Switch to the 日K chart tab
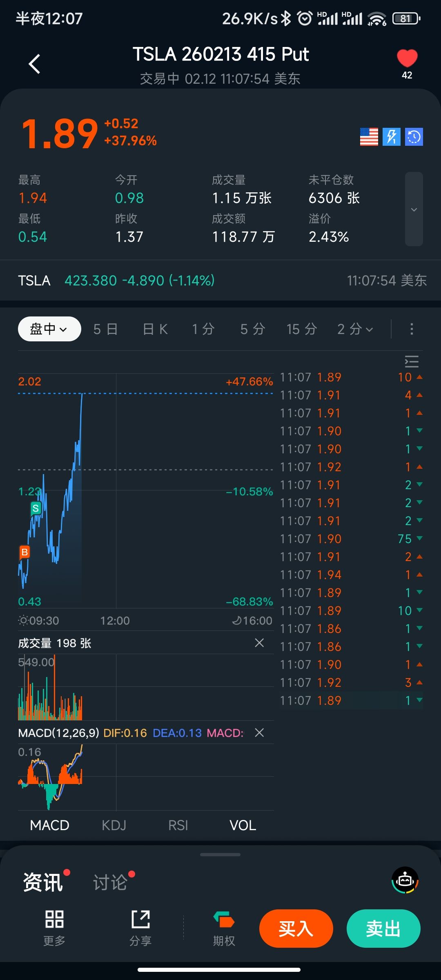 [x=155, y=329]
